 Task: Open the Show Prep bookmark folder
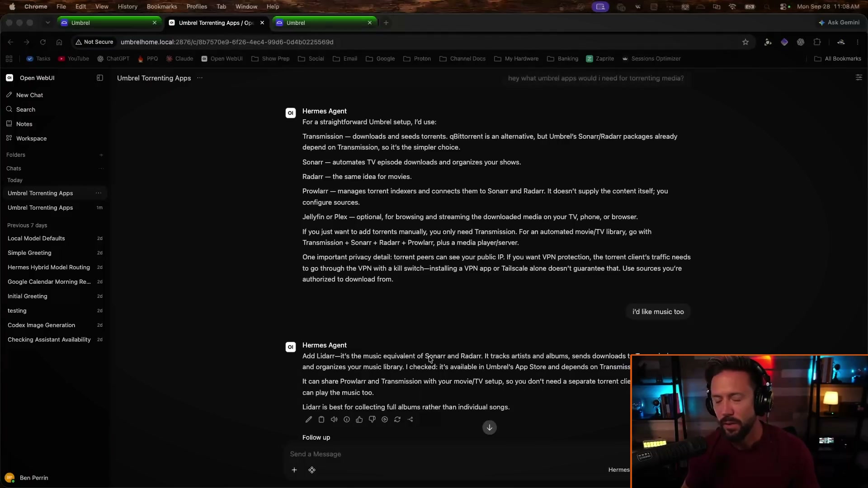pyautogui.click(x=270, y=59)
